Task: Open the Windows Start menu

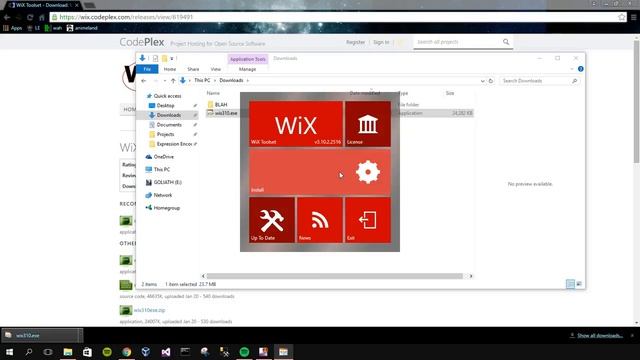Action: coord(9,352)
